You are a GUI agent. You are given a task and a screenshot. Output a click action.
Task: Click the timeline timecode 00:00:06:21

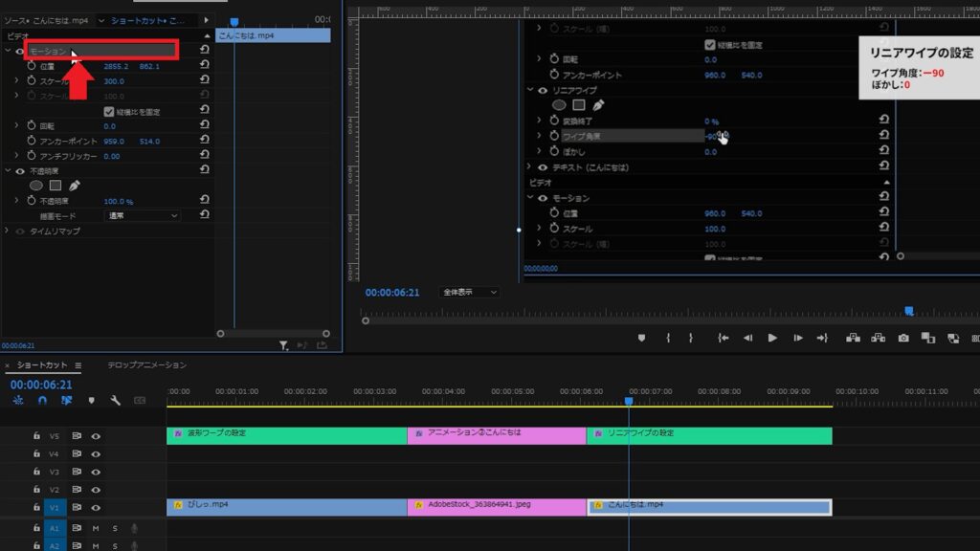coord(41,385)
